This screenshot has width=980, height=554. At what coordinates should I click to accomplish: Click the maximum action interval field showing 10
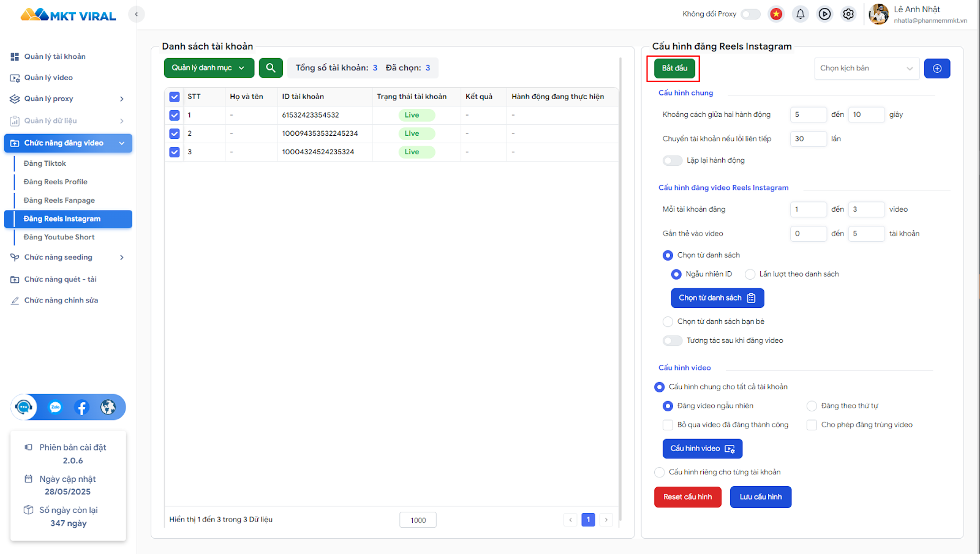click(x=867, y=114)
